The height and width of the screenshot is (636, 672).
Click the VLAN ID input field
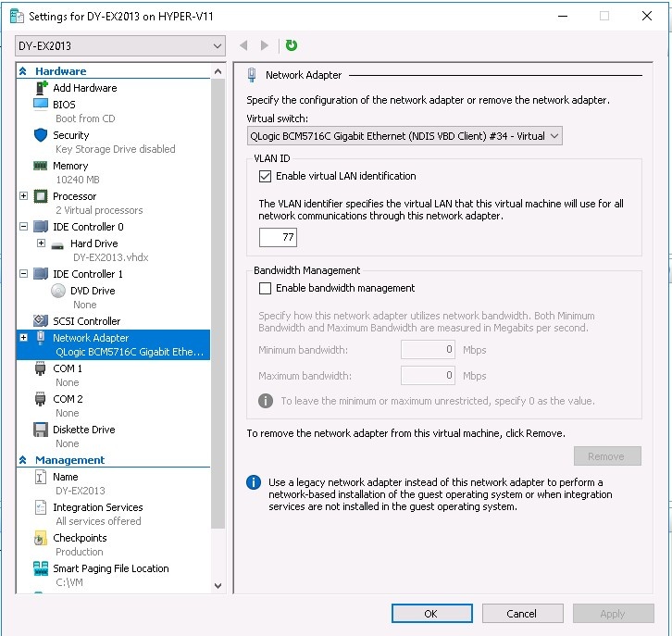tap(277, 238)
